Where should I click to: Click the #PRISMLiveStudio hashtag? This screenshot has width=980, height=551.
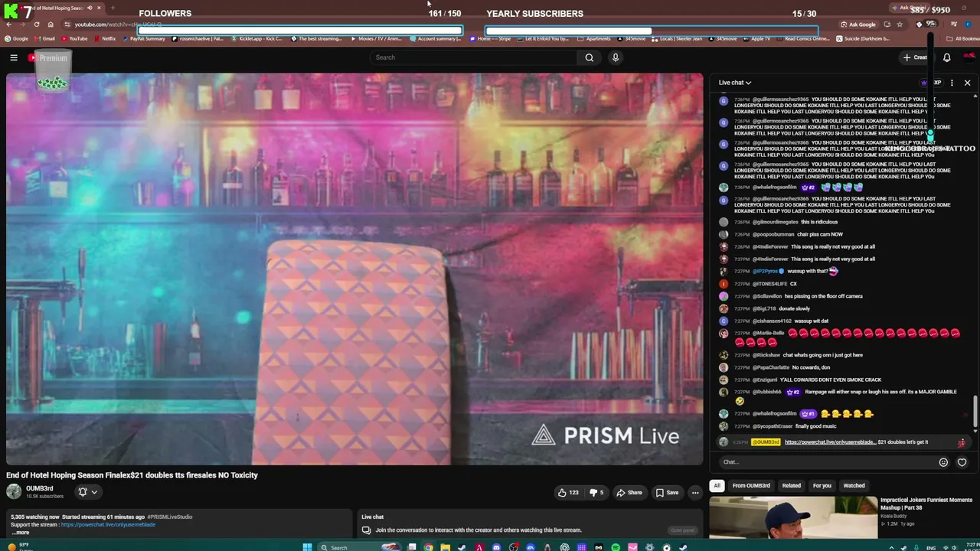[x=170, y=517]
